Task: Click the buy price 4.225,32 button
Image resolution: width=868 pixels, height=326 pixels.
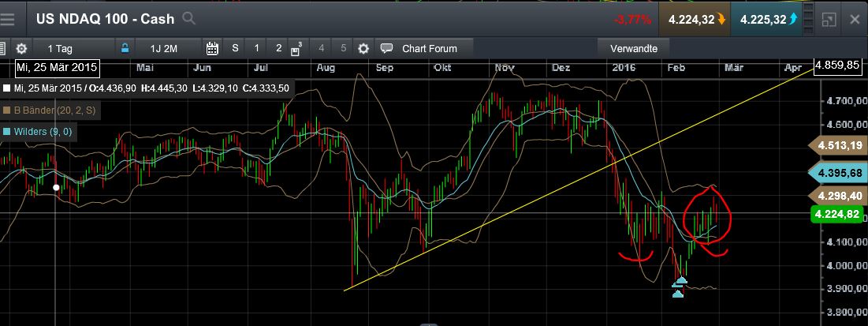Action: 766,20
